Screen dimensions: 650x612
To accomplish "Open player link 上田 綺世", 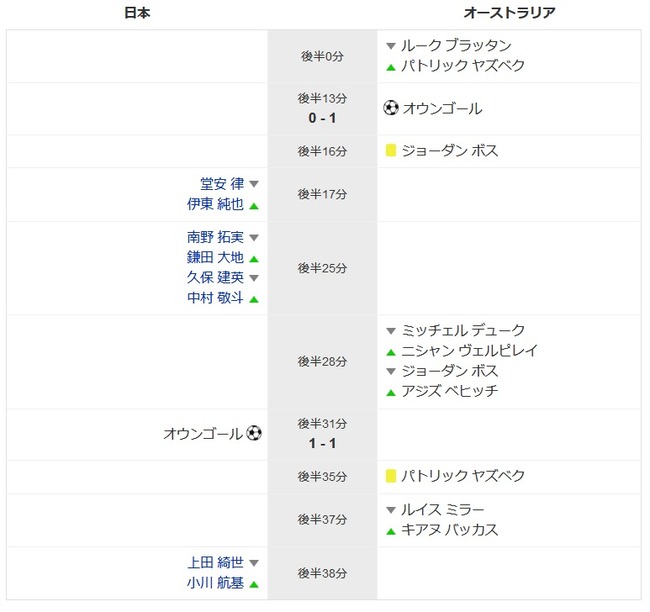I will pos(215,562).
